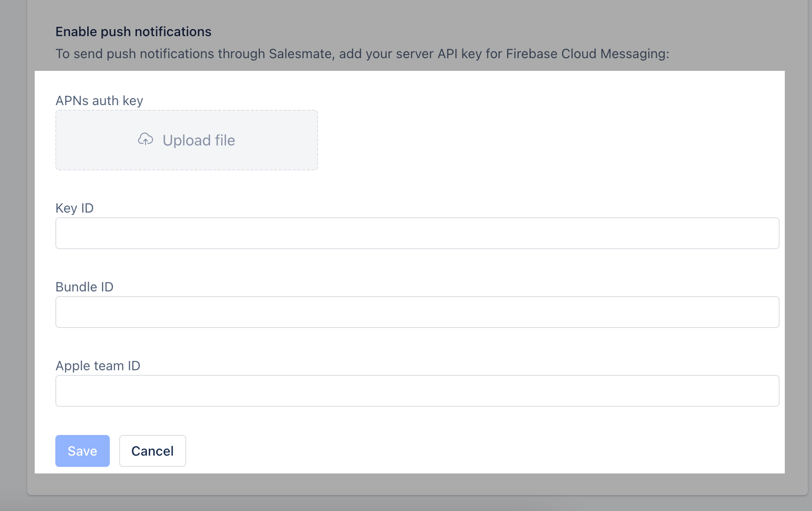Click the APNs auth key label
Image resolution: width=812 pixels, height=511 pixels.
click(99, 100)
